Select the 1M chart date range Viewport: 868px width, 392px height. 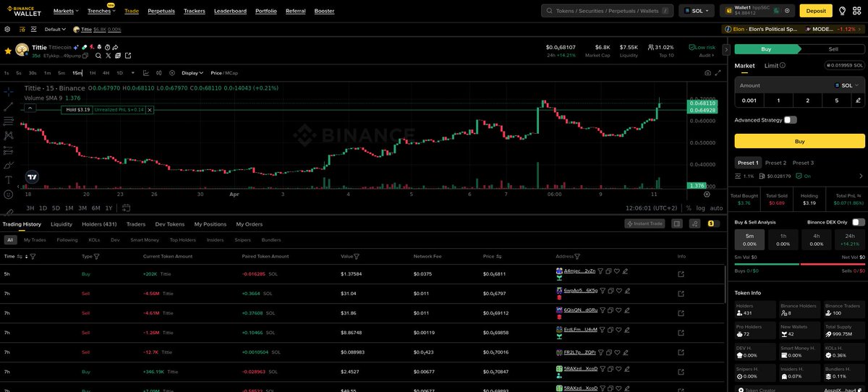point(70,208)
